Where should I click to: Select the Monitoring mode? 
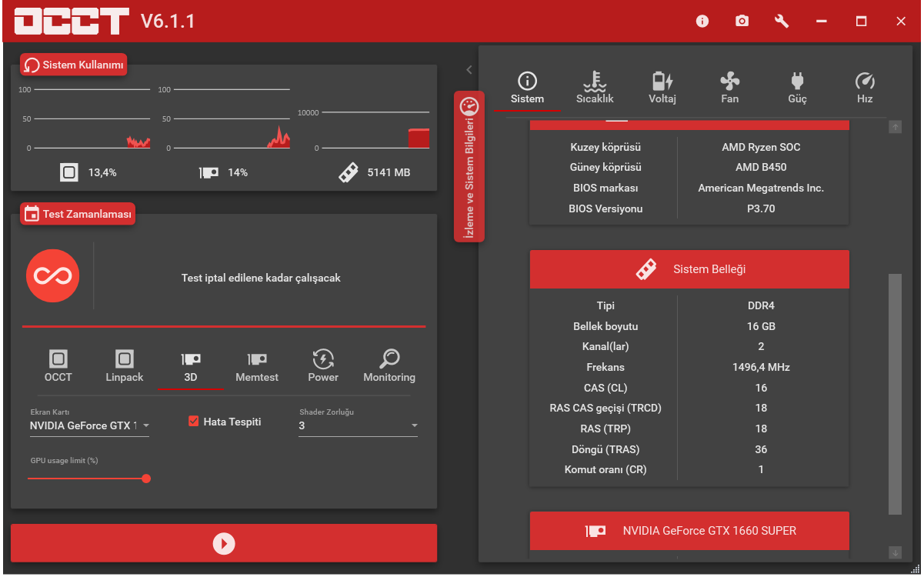tap(389, 365)
